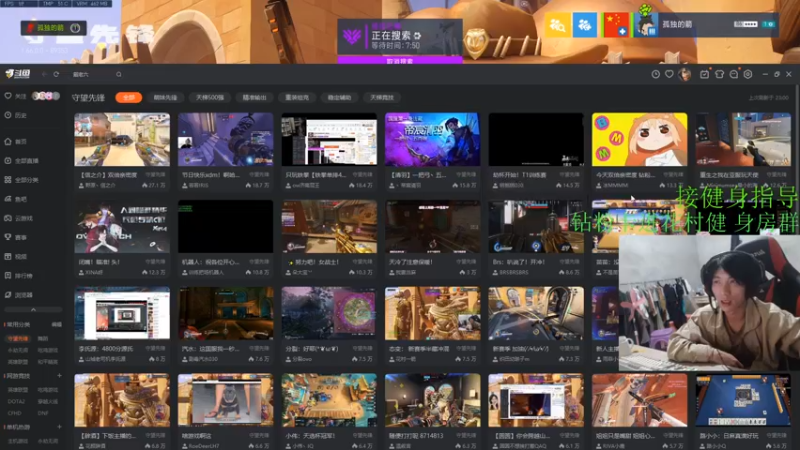Image resolution: width=800 pixels, height=450 pixels.
Task: Click CFHD category in sidebar
Action: [15, 413]
